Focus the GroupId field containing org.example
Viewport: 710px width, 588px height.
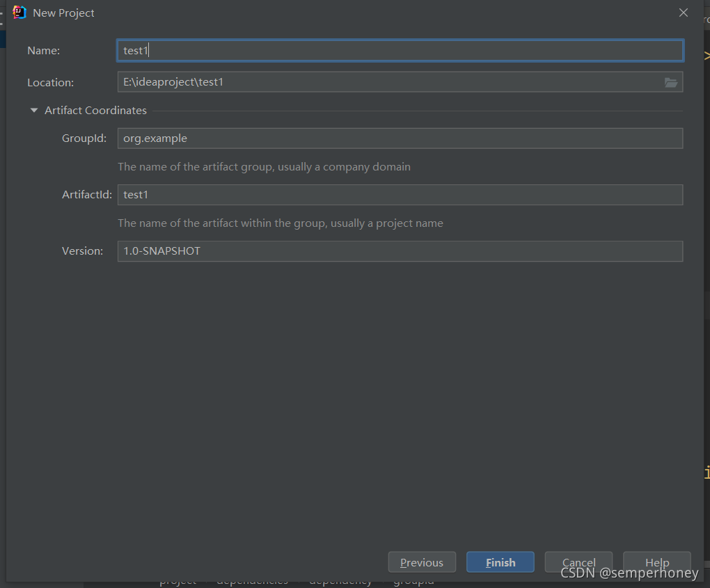pyautogui.click(x=400, y=138)
